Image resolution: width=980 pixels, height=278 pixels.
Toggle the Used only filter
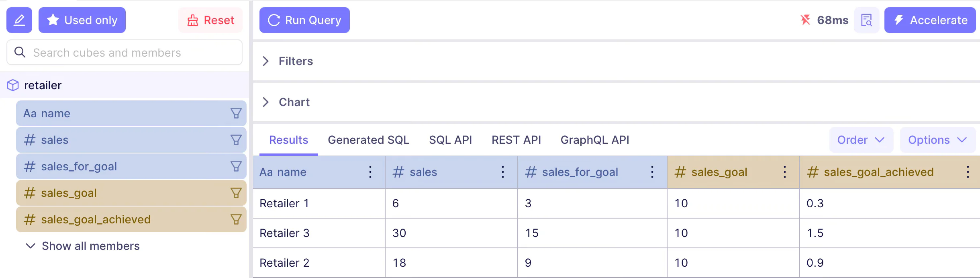point(82,20)
